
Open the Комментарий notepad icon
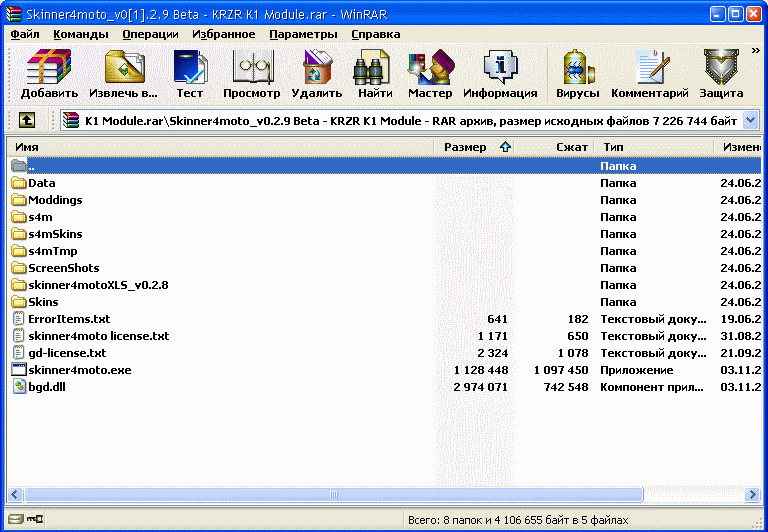651,67
